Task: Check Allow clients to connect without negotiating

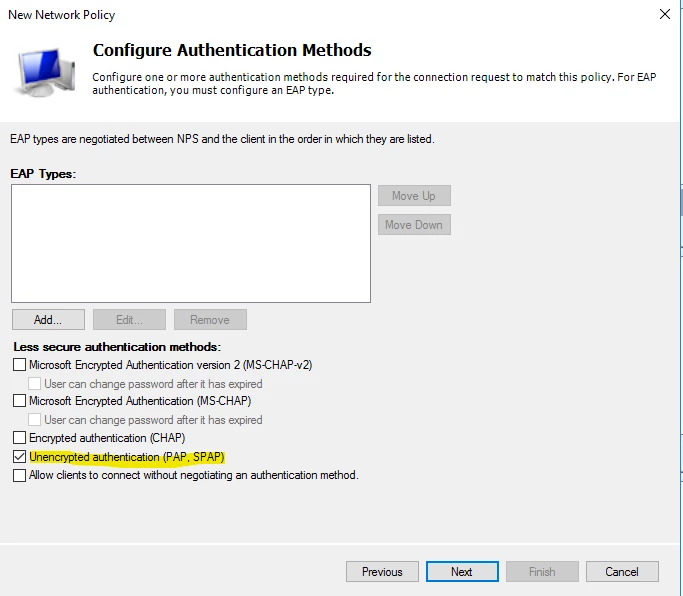Action: [x=19, y=475]
